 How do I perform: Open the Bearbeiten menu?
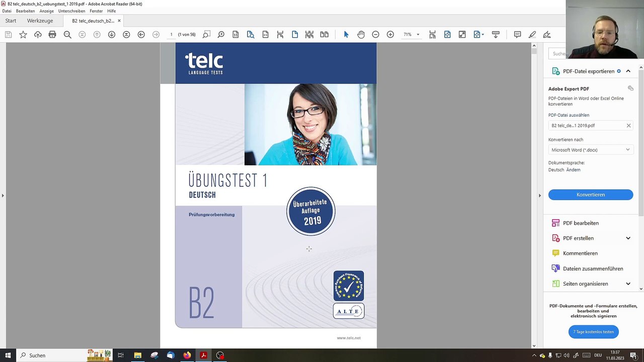[25, 11]
